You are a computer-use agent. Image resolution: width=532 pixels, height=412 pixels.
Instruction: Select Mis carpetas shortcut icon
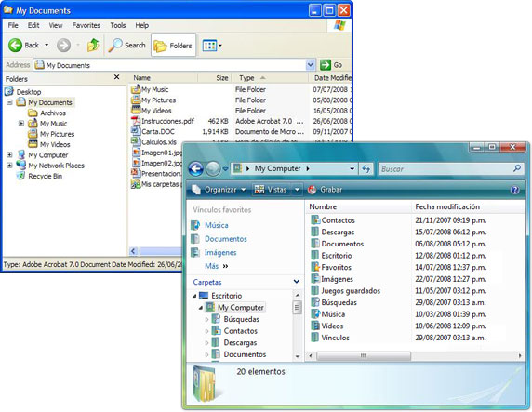click(136, 184)
